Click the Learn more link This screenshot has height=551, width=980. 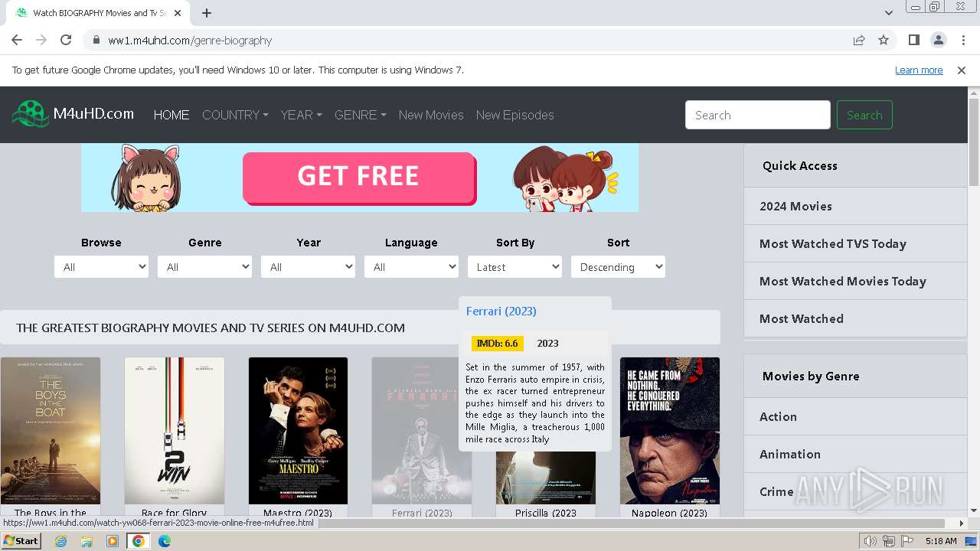tap(919, 70)
